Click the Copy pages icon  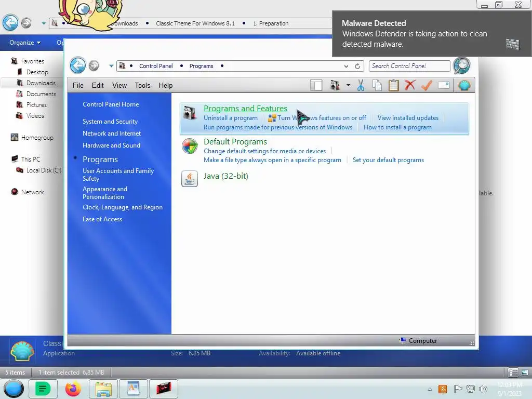coord(377,85)
